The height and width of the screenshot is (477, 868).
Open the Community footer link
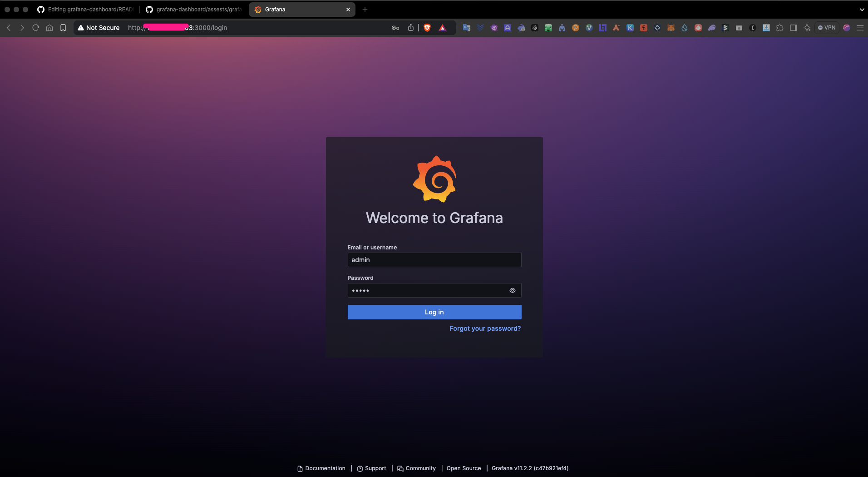416,468
